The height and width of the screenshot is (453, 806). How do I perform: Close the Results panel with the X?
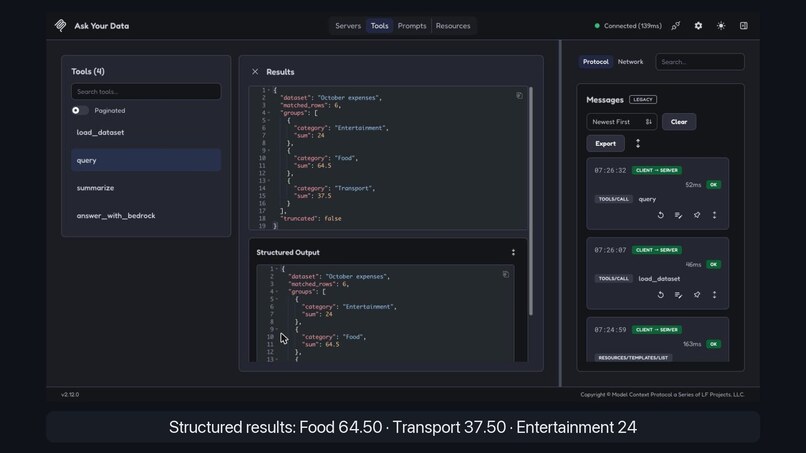(255, 72)
